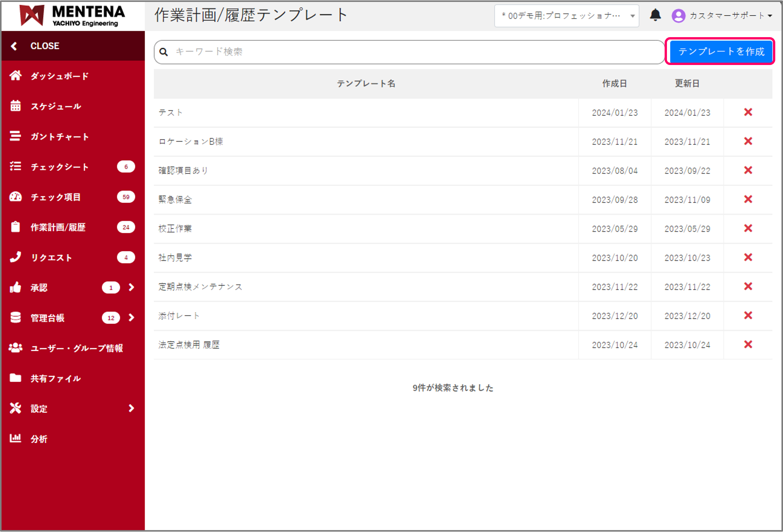Click the チェックシート list icon
This screenshot has width=783, height=532.
[x=15, y=166]
